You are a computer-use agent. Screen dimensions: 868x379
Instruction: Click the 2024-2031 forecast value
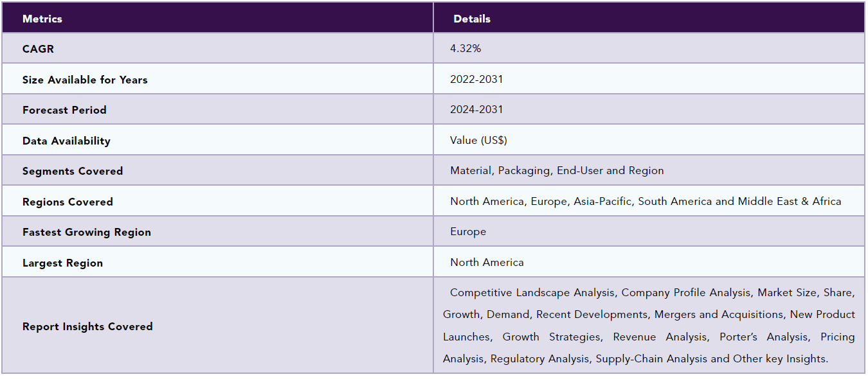tap(476, 109)
